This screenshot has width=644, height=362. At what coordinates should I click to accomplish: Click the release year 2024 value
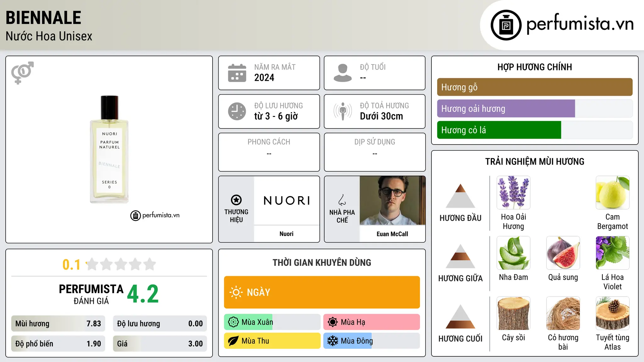(x=264, y=78)
